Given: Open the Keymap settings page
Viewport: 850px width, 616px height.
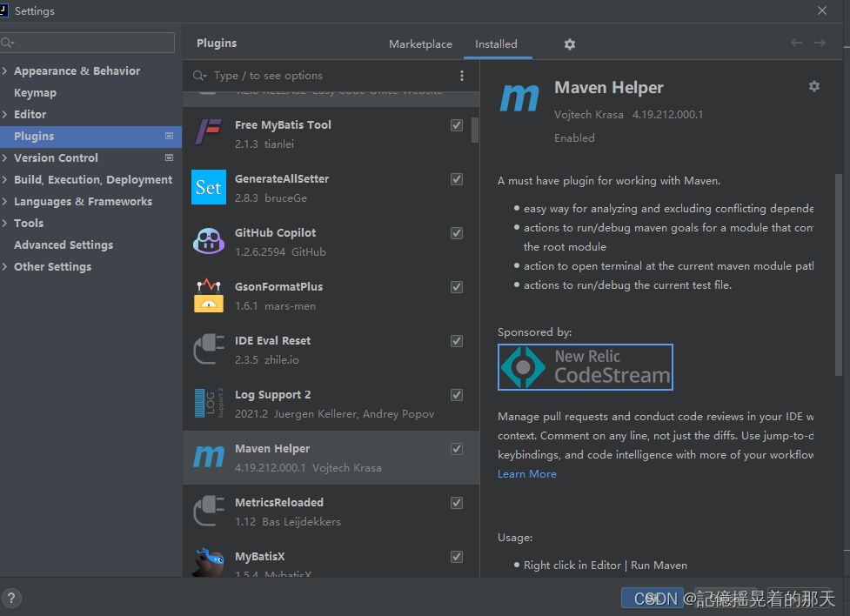Looking at the screenshot, I should (x=36, y=93).
